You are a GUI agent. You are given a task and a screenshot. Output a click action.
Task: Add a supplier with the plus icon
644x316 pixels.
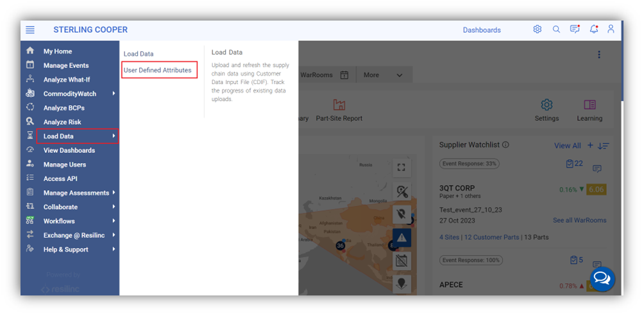pos(590,145)
